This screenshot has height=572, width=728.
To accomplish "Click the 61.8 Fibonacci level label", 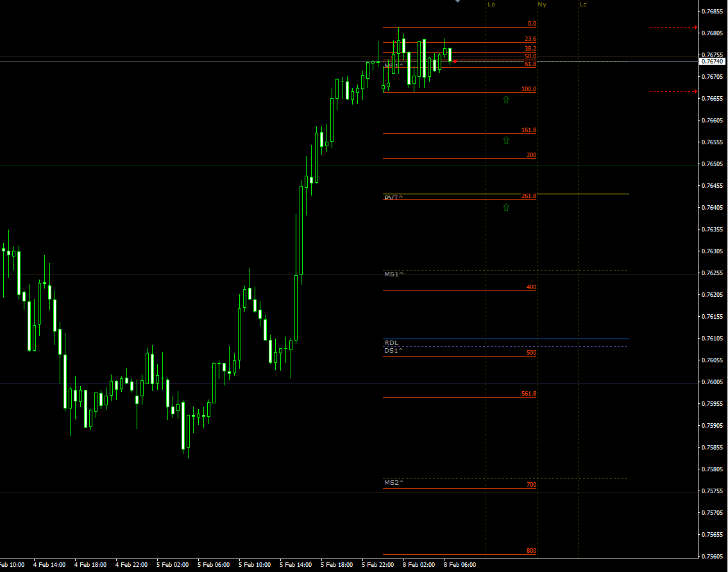I will pos(530,63).
